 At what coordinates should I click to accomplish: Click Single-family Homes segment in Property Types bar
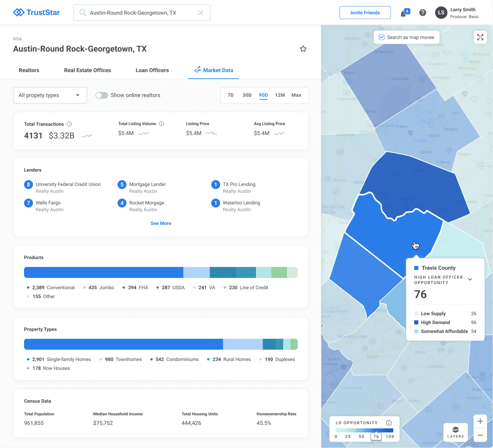[x=123, y=344]
